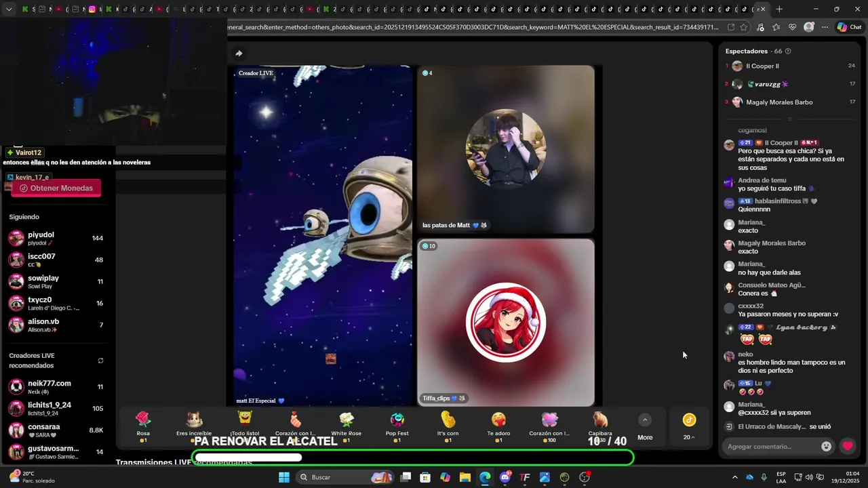Select main stream tile matt El Especial
The height and width of the screenshot is (488, 868).
323,236
